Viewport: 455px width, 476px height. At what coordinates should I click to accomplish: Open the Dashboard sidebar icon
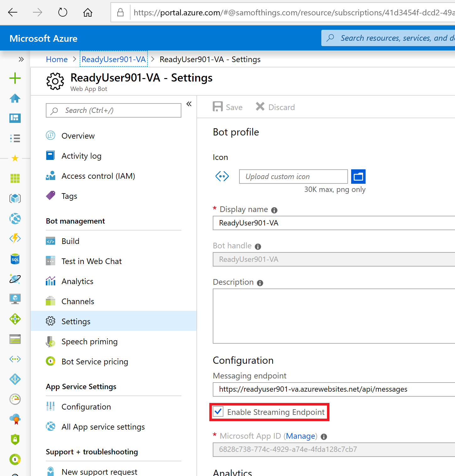click(15, 118)
